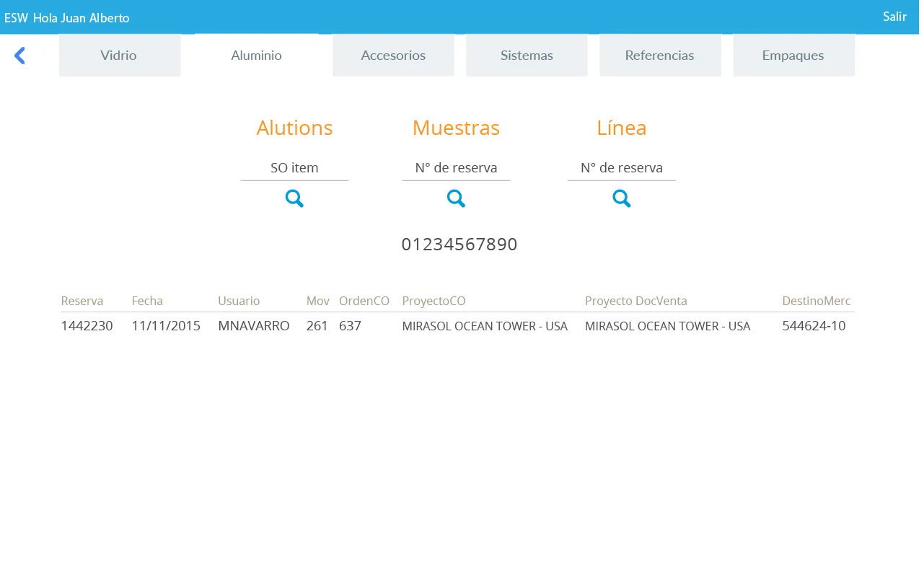Click the search magnifier under Muestras
Screen dimensions: 924x577
pos(456,198)
